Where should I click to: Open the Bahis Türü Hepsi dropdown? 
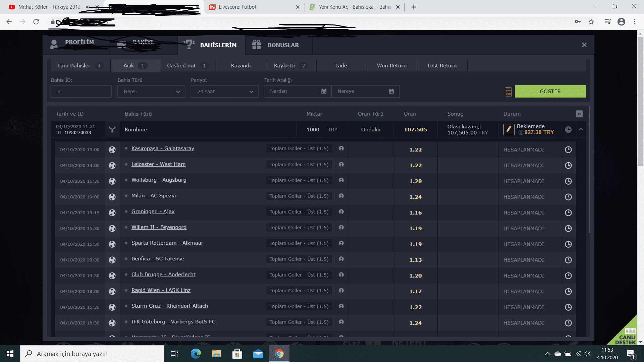point(151,91)
